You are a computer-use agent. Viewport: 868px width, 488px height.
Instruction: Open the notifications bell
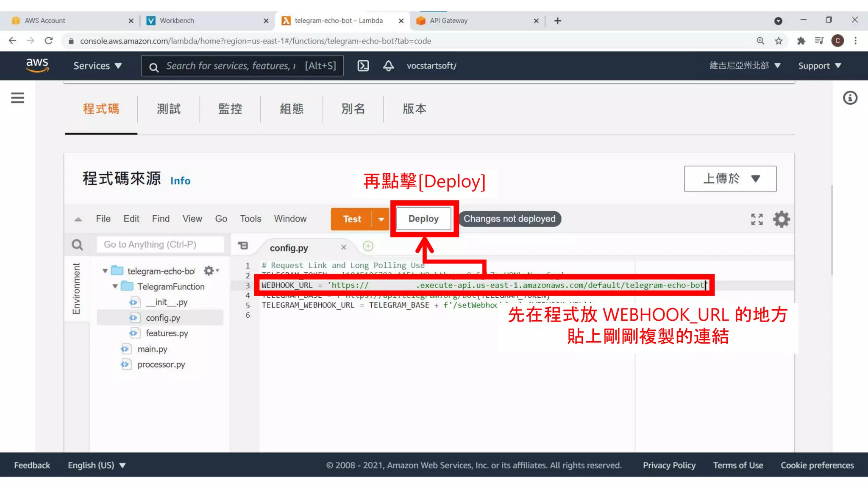pyautogui.click(x=388, y=66)
